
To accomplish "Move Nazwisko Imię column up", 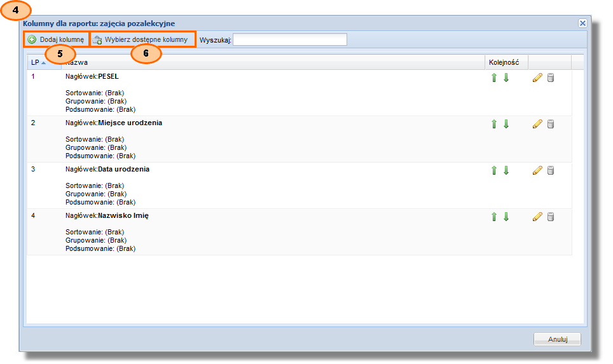I will pyautogui.click(x=494, y=217).
